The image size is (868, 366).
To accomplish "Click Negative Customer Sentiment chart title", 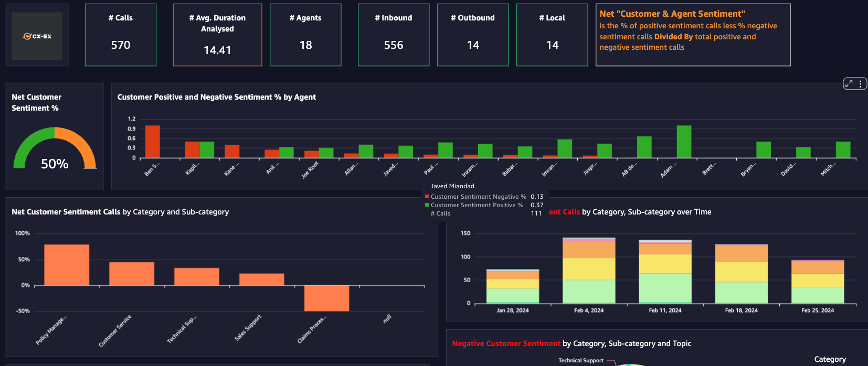I will [571, 343].
